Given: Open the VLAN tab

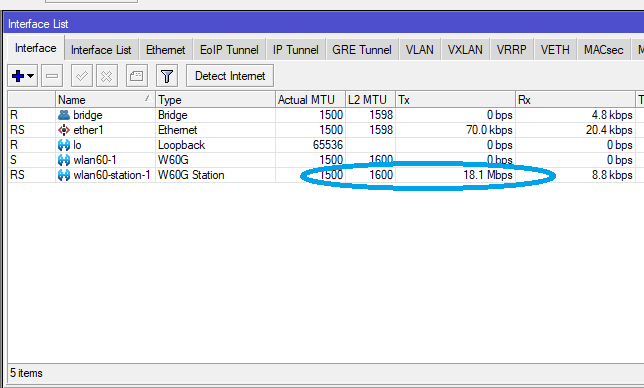Looking at the screenshot, I should [x=420, y=50].
